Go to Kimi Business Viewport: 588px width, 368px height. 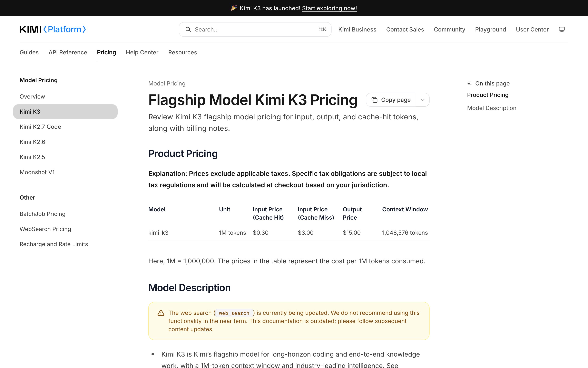357,29
